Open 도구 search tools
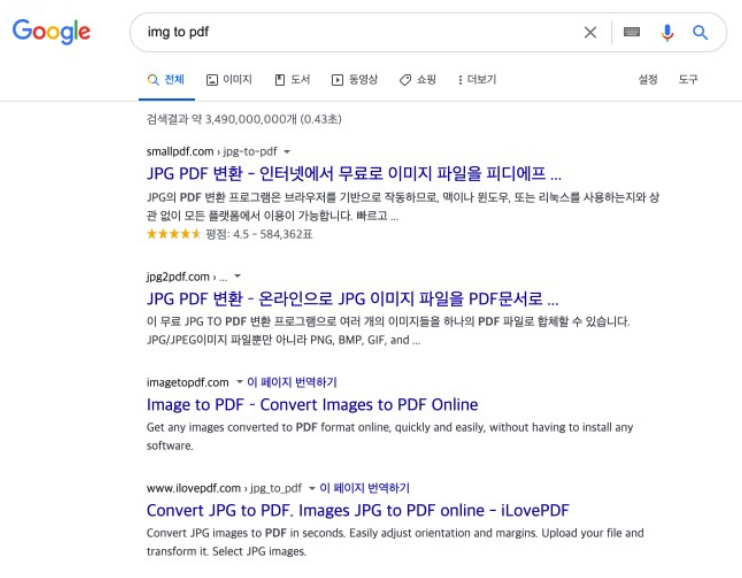The width and height of the screenshot is (742, 578). point(688,80)
